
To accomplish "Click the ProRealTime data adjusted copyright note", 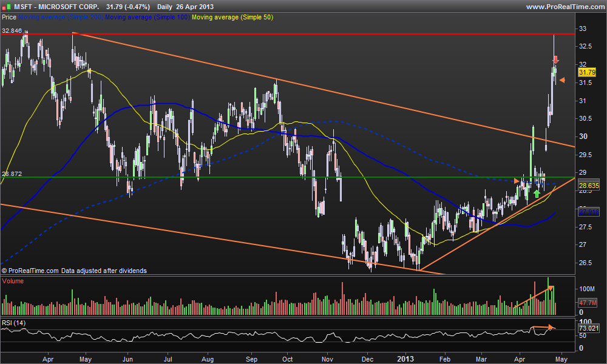I will [x=74, y=271].
